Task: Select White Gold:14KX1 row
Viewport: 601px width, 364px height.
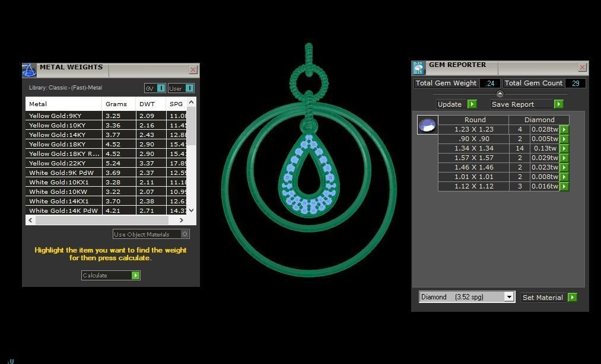Action: point(106,201)
